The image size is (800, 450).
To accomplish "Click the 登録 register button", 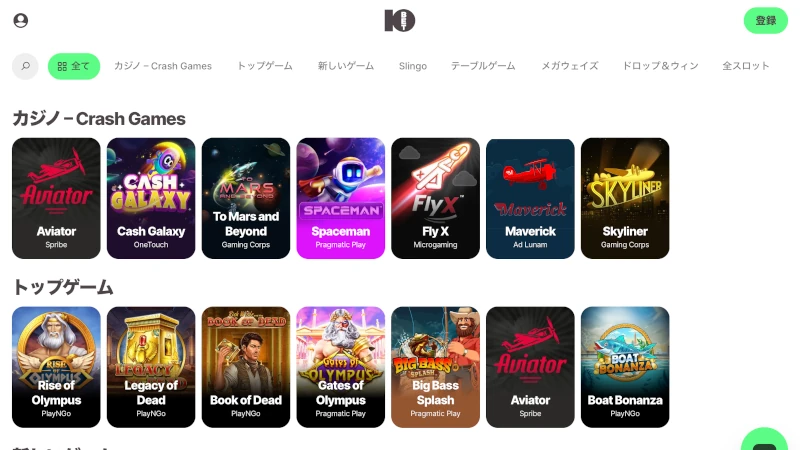I will point(765,20).
